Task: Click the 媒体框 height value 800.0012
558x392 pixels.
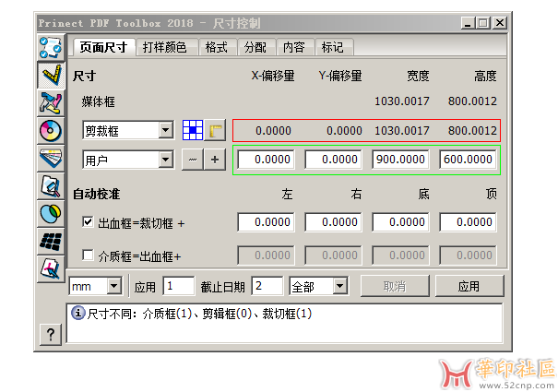Action: click(472, 101)
